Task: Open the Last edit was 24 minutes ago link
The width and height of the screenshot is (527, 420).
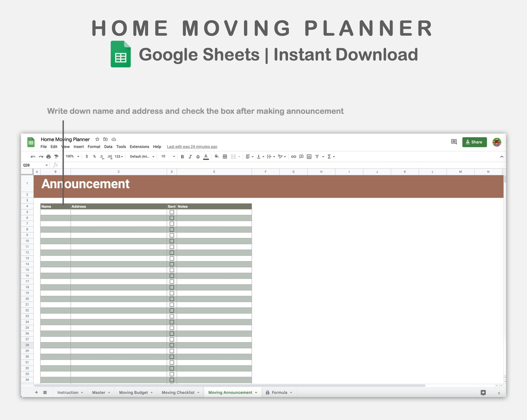Action: (x=192, y=147)
